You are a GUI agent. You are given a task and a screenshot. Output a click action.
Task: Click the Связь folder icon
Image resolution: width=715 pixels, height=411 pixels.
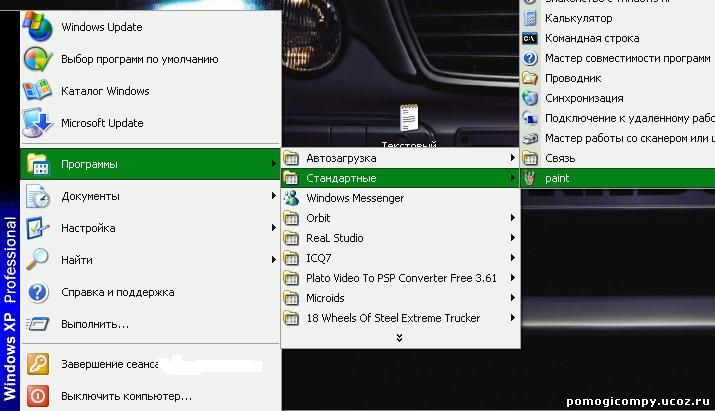(530, 158)
